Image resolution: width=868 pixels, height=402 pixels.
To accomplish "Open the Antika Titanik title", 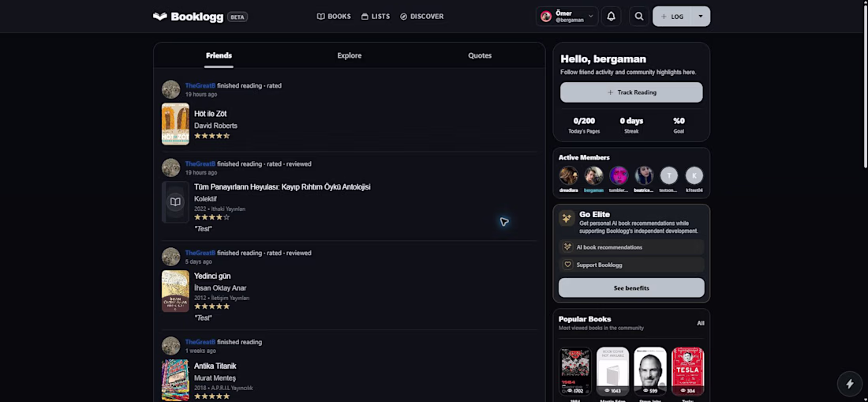I will tap(215, 366).
